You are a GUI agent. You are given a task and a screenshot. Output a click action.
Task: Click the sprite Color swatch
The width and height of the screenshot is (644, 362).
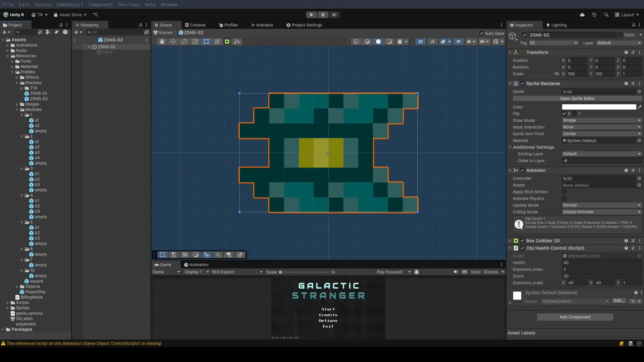coord(599,107)
